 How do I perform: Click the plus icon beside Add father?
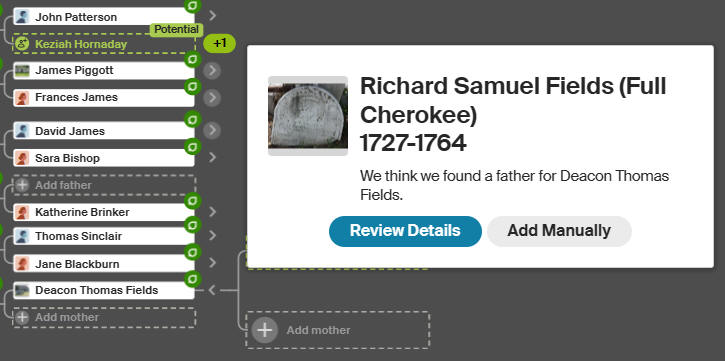point(22,185)
